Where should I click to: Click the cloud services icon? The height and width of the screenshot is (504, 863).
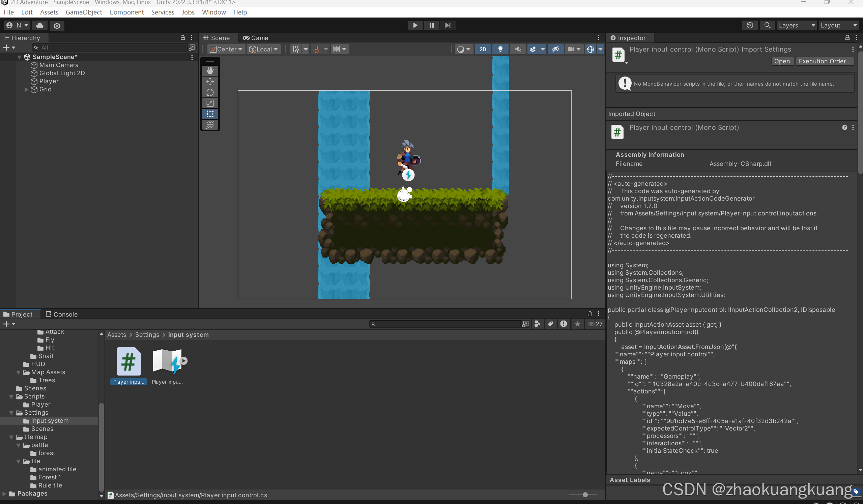pos(40,25)
